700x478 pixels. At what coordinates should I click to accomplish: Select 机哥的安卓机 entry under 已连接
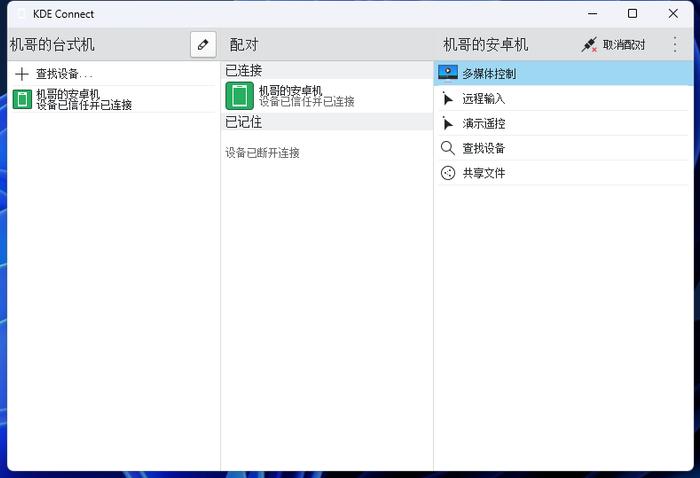point(327,96)
